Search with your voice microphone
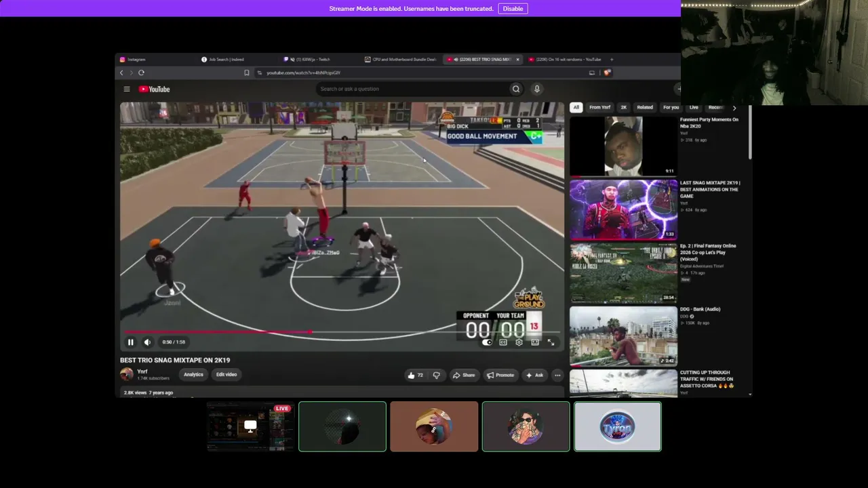This screenshot has width=868, height=488. point(536,89)
